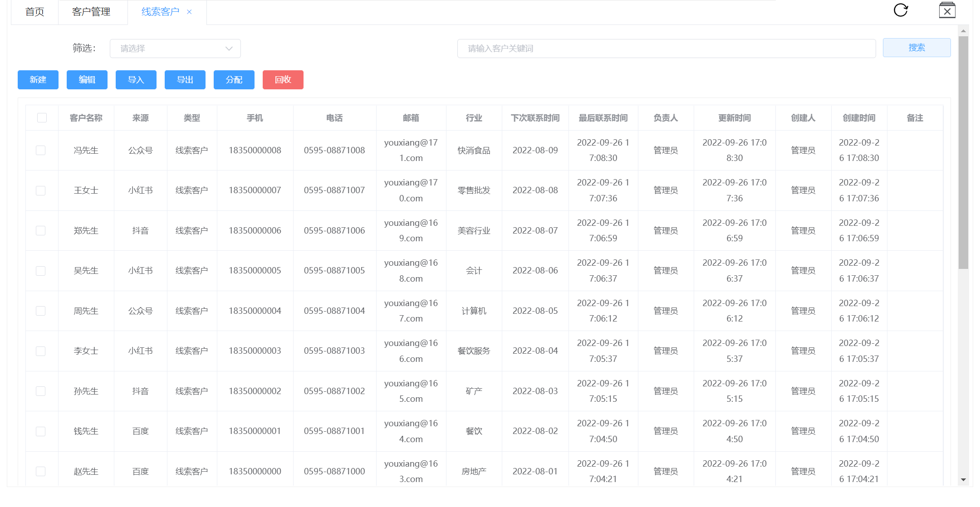Tick the checkbox beside 赵先生
The height and width of the screenshot is (507, 980).
41,472
